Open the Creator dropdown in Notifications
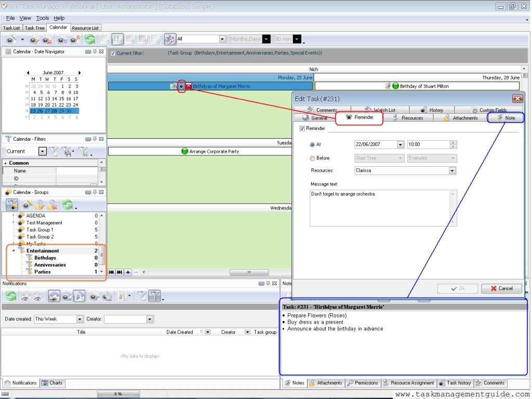532x399 pixels. click(x=150, y=320)
